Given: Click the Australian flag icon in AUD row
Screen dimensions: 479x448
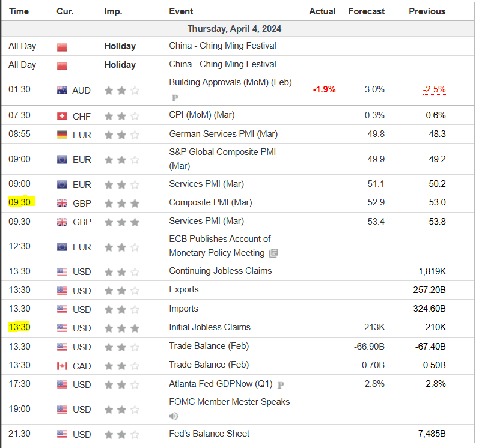Looking at the screenshot, I should 62,91.
